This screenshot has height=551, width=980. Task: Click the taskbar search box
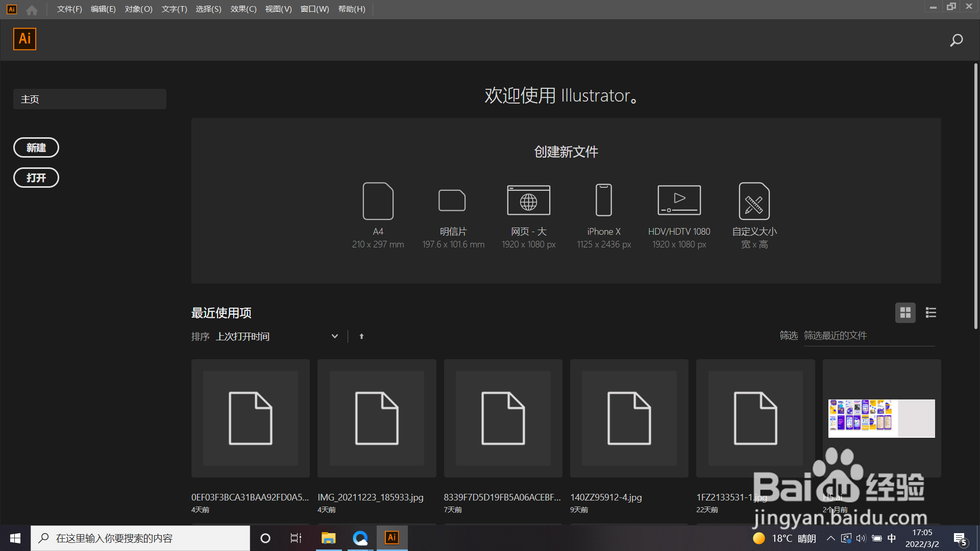[x=140, y=538]
